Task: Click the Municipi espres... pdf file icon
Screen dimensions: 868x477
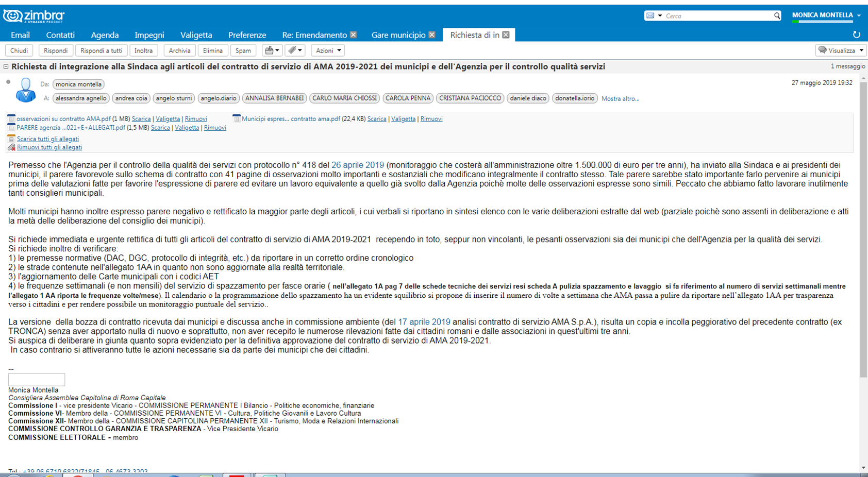Action: [x=237, y=119]
